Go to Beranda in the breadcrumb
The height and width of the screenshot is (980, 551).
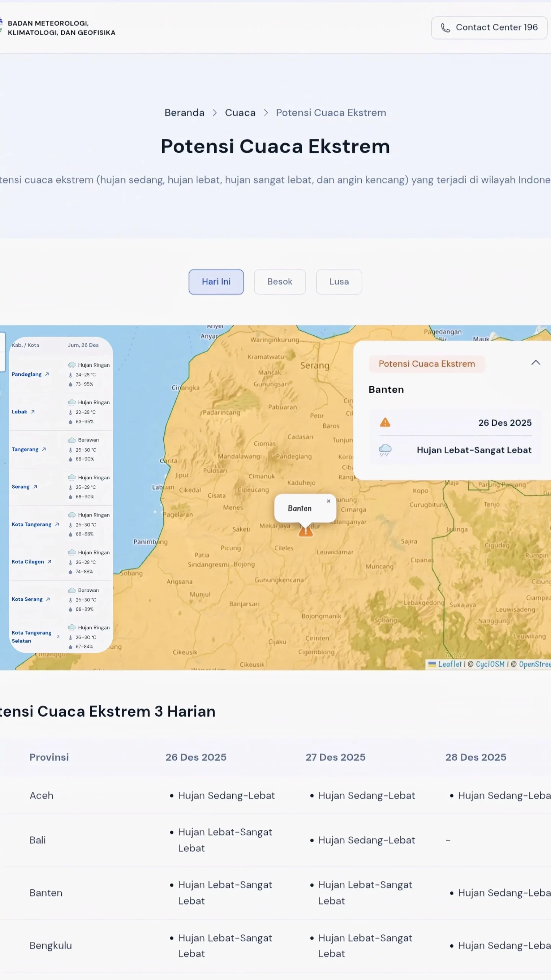click(x=184, y=113)
